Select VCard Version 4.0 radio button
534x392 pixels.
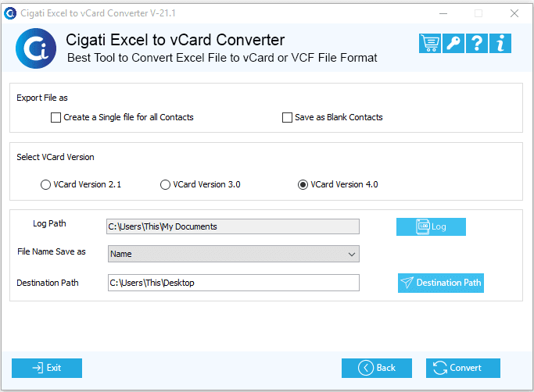pos(303,185)
